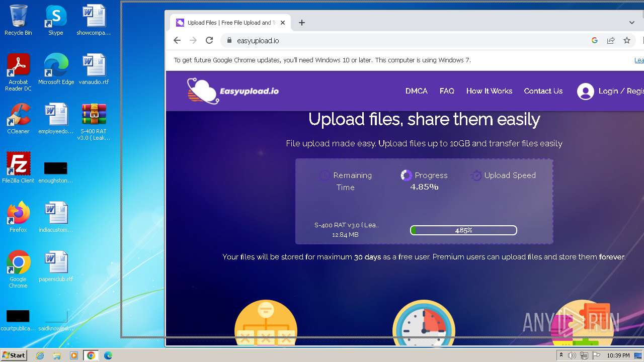
Task: Select S-400 RAT v3.0 archive icon
Action: coord(94,122)
